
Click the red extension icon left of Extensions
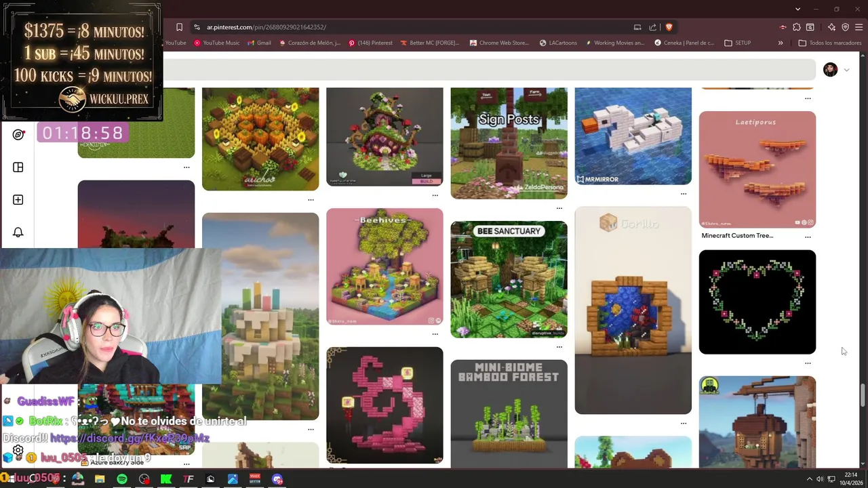tap(783, 27)
